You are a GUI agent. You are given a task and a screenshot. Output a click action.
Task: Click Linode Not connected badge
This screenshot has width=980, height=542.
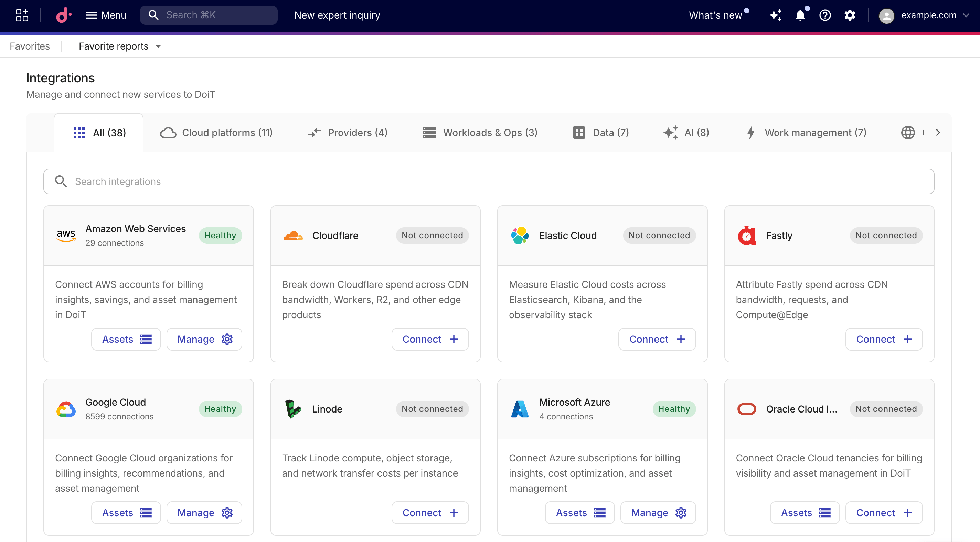[432, 409]
